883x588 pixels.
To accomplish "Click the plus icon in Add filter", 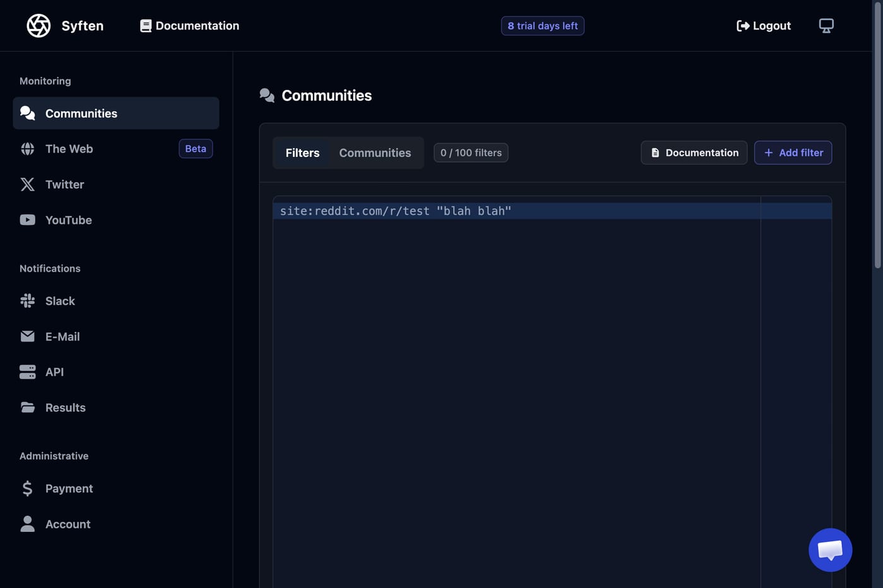I will 768,153.
